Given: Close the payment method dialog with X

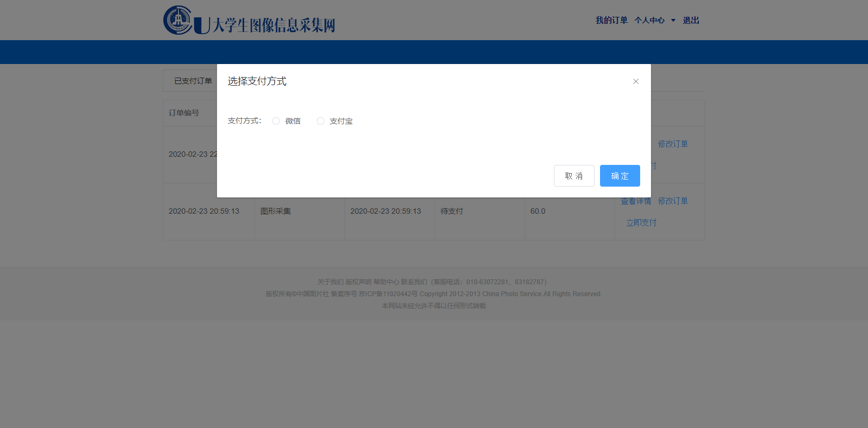Looking at the screenshot, I should tap(636, 81).
